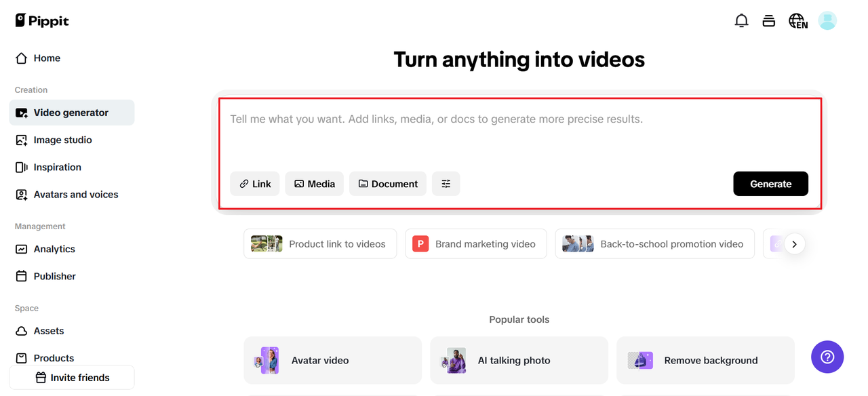
Task: Click the Publisher calendar icon
Action: pos(22,276)
